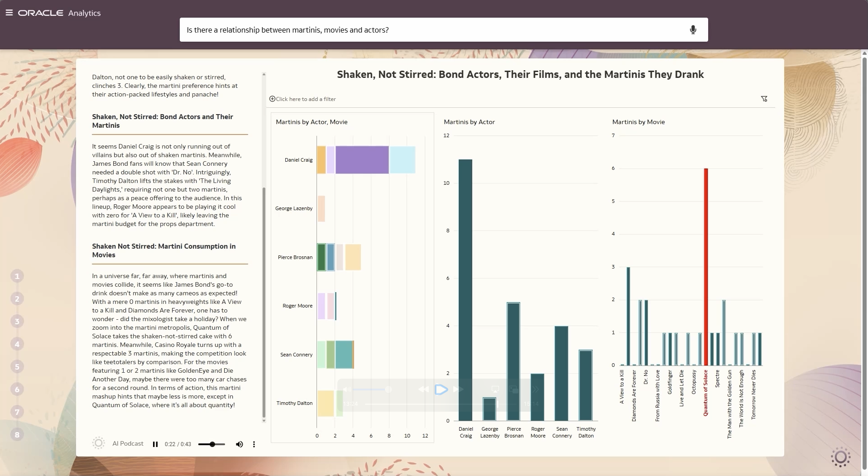Click the narrative panel scroll-down arrow
The height and width of the screenshot is (476, 868).
264,421
